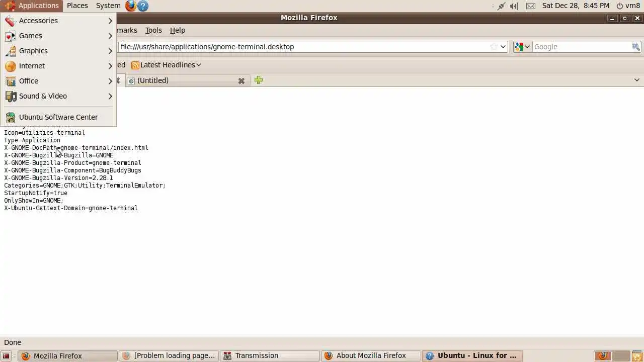Open a new tab with plus icon
This screenshot has width=644, height=362.
coord(259,80)
